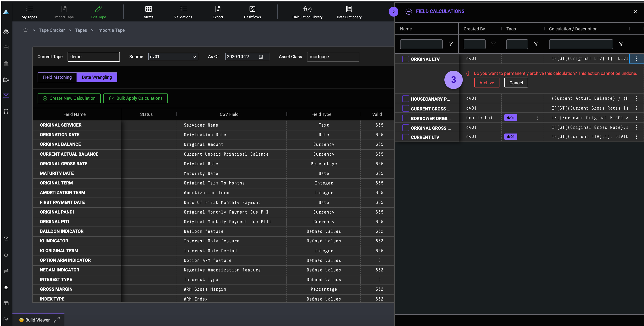
Task: Open the Validations checklist icon
Action: (183, 9)
